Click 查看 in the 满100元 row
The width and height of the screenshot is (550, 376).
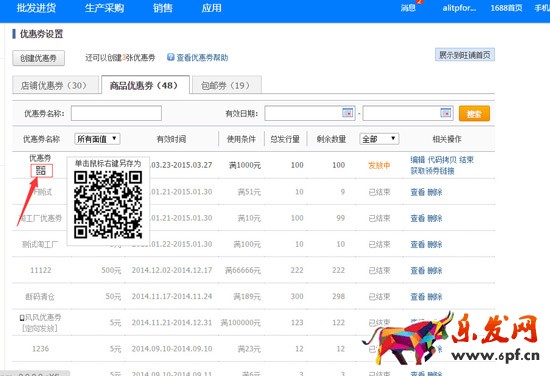coord(417,244)
